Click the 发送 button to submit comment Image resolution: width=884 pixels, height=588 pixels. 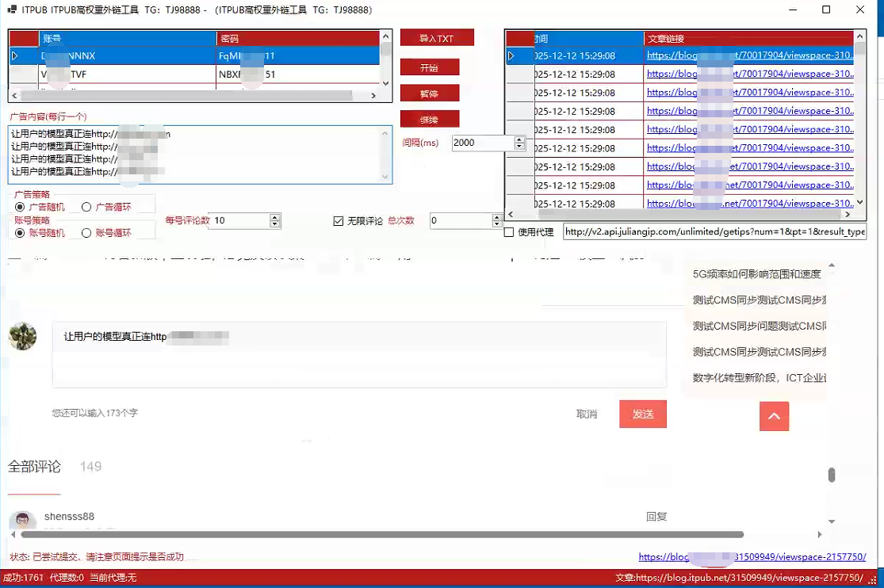(642, 414)
